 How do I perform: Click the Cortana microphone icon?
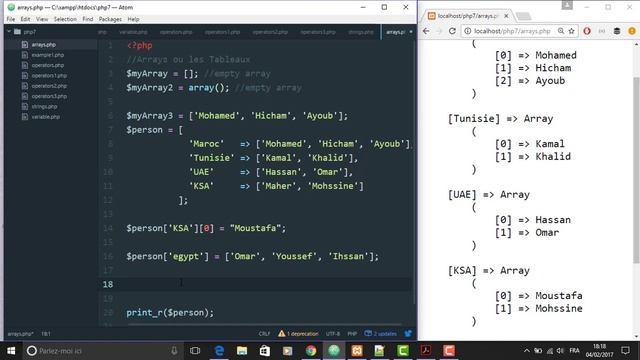(174, 351)
